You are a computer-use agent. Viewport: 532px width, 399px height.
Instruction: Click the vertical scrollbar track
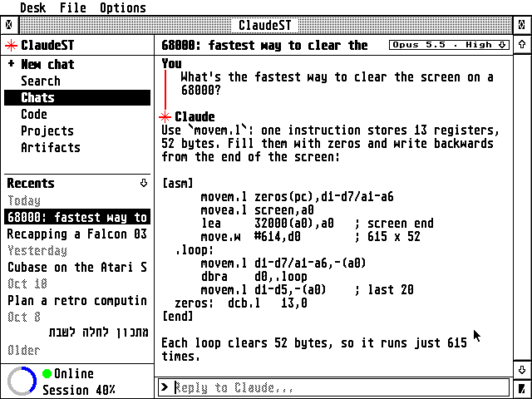pyautogui.click(x=522, y=208)
